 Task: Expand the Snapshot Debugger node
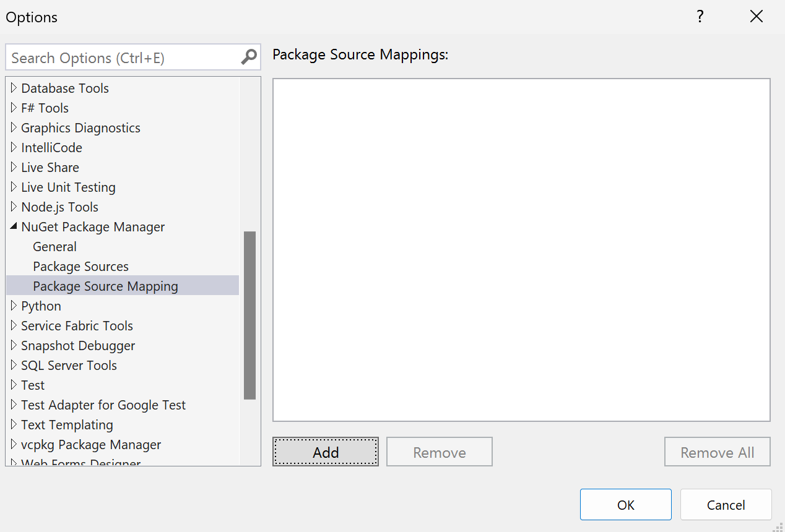(x=14, y=345)
